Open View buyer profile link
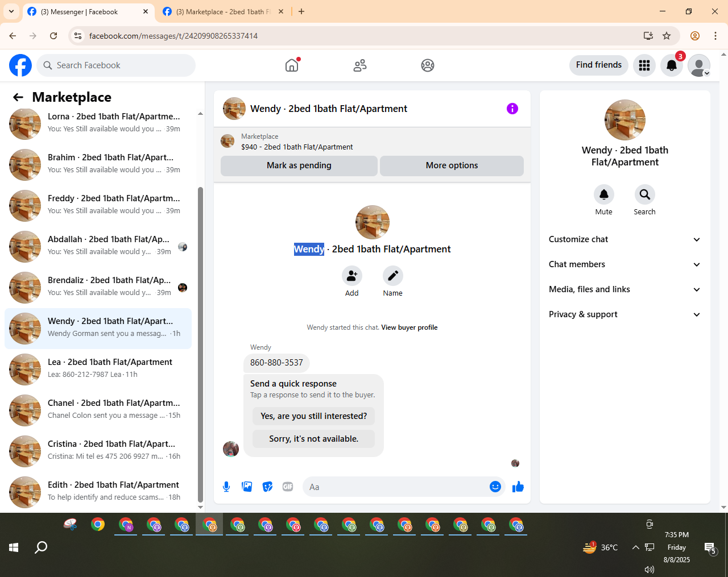This screenshot has height=577, width=728. (x=409, y=327)
